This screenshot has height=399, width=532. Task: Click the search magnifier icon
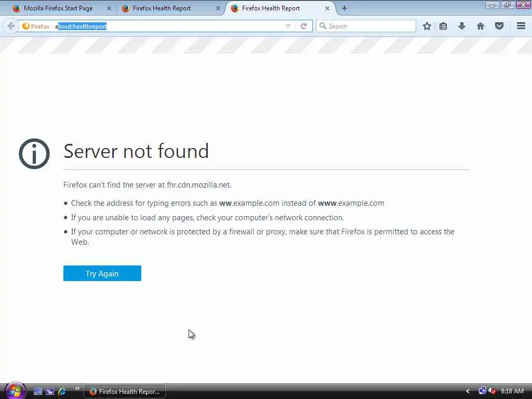pyautogui.click(x=323, y=26)
